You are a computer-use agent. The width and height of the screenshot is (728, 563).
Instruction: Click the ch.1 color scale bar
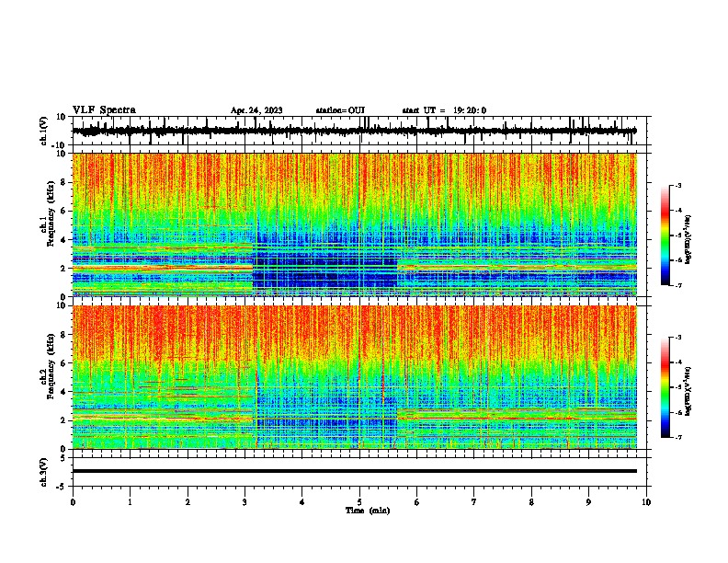point(665,236)
